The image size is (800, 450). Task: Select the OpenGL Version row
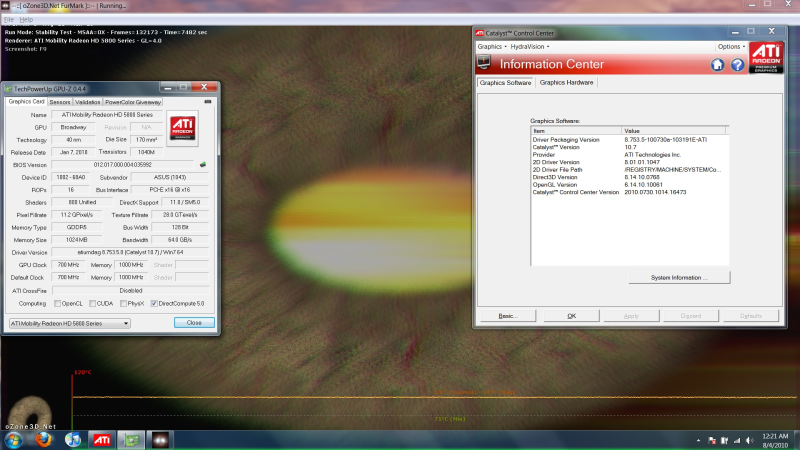coord(629,185)
